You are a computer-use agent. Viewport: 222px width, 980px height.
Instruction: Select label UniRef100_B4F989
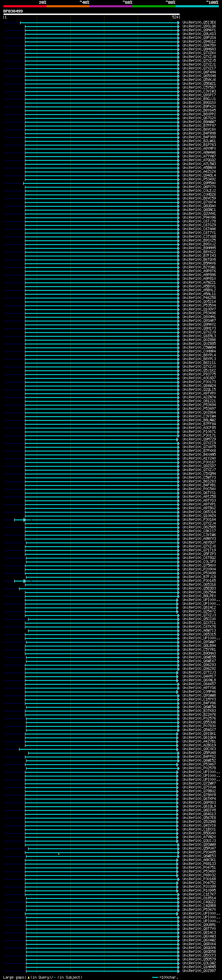pos(199,137)
